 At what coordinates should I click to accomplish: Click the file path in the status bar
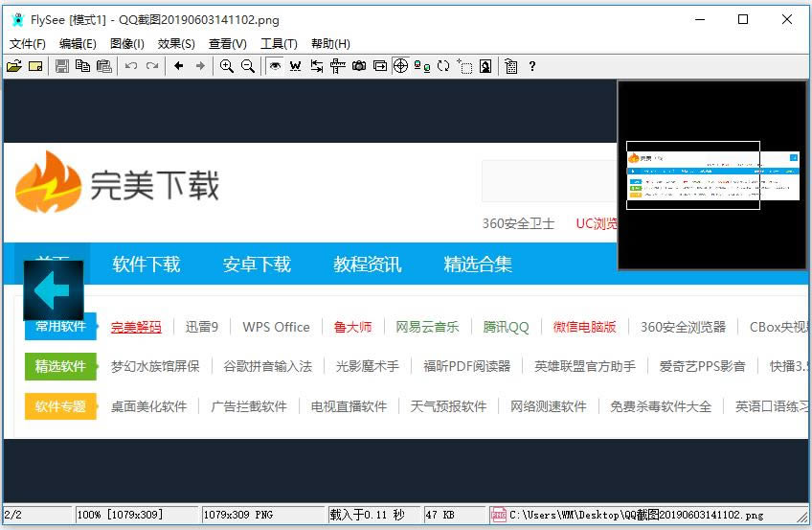(636, 515)
